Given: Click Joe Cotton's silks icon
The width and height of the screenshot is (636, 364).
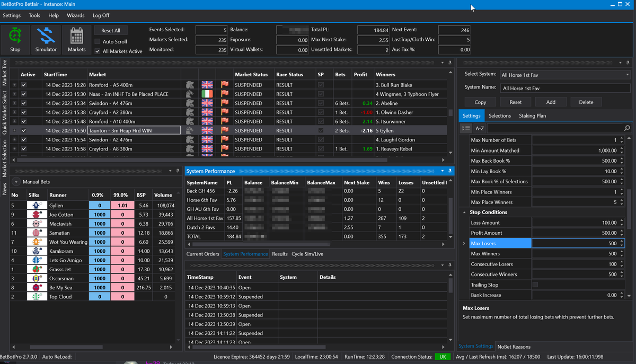Looking at the screenshot, I should (36, 215).
